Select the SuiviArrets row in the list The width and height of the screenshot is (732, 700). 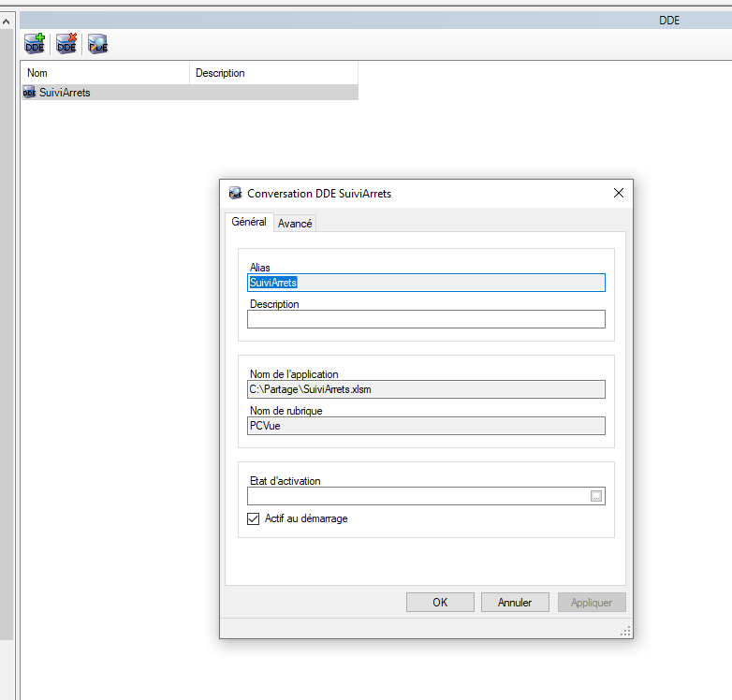coord(190,93)
